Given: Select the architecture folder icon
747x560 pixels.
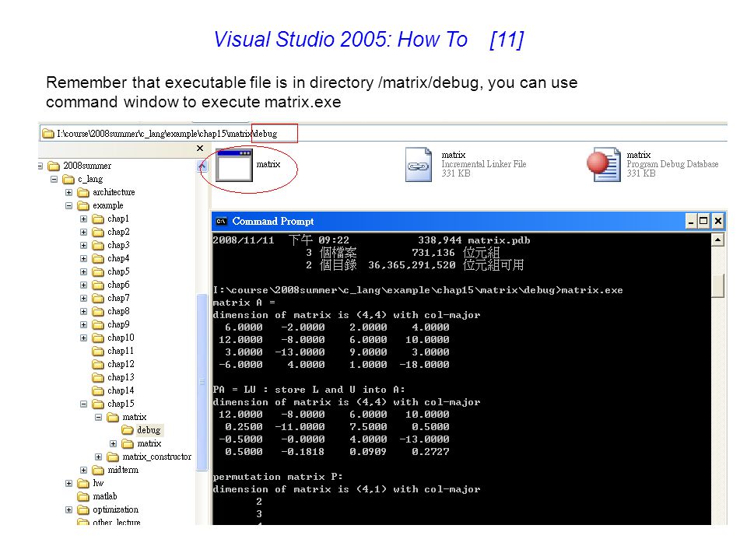Looking at the screenshot, I should click(83, 192).
